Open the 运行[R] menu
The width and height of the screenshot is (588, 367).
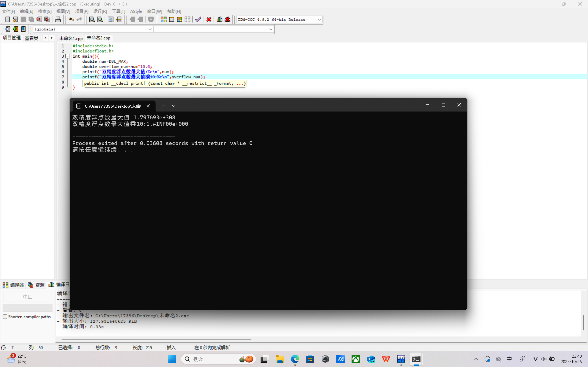100,11
